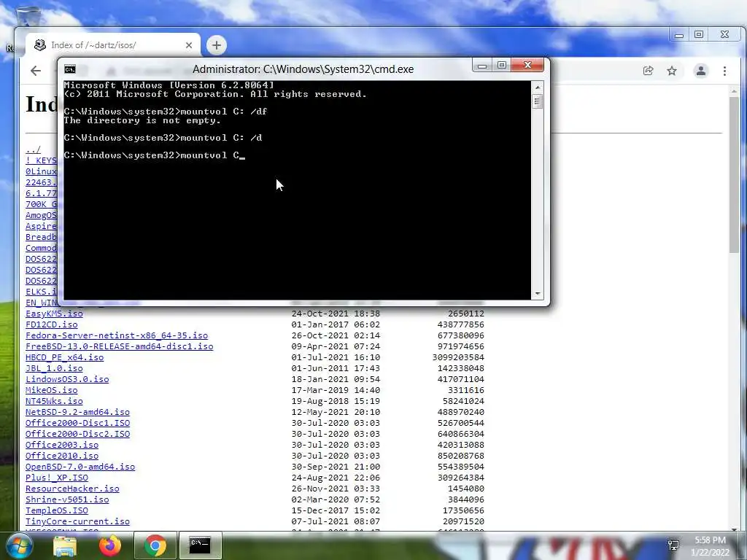Click 'The directory is not empty.' text
This screenshot has height=560, width=747.
tap(142, 120)
